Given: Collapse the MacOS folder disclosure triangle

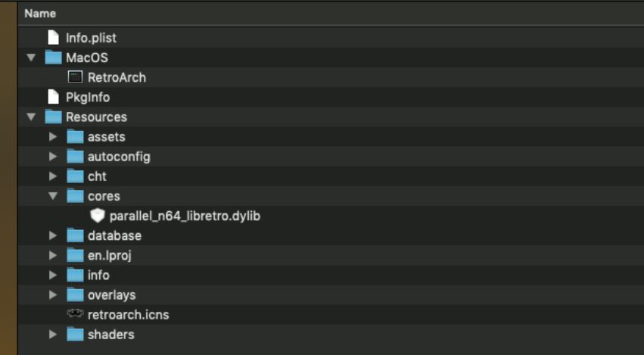Looking at the screenshot, I should 31,58.
